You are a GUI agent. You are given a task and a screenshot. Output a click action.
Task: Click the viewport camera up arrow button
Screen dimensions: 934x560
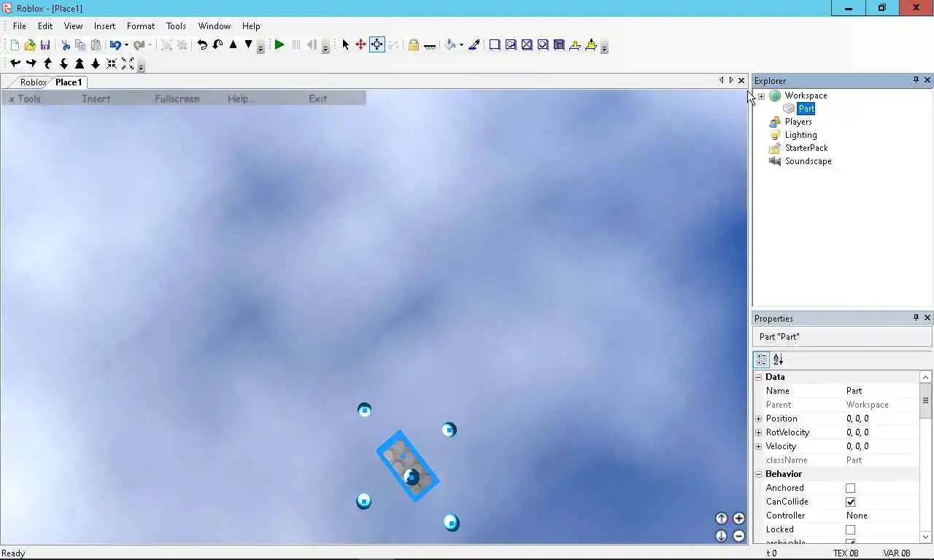pyautogui.click(x=721, y=518)
